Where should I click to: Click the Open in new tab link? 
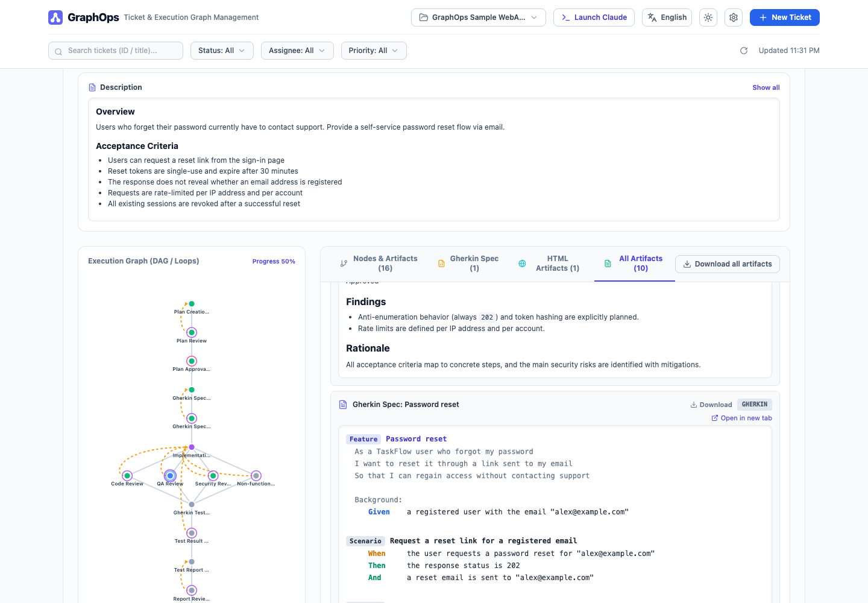click(x=741, y=418)
